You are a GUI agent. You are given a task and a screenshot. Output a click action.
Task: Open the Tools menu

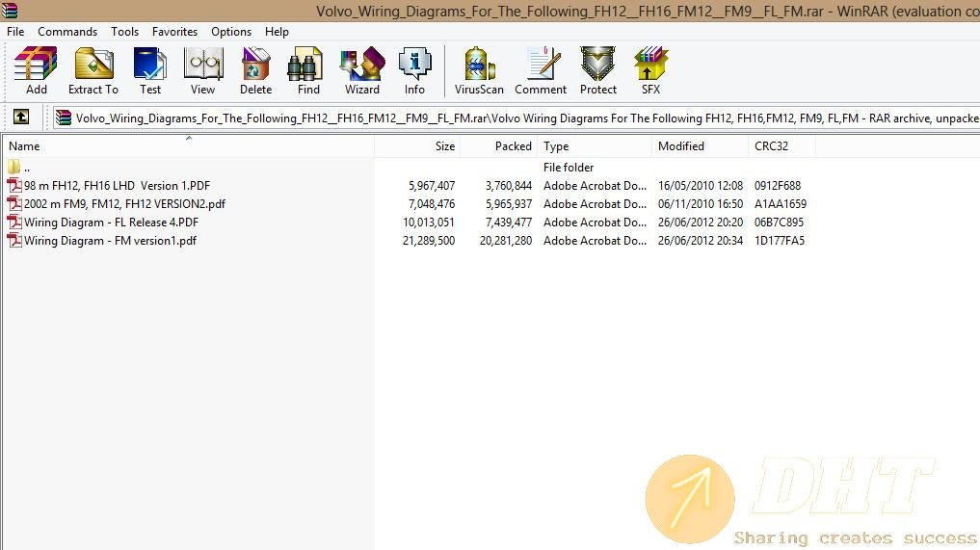point(125,31)
